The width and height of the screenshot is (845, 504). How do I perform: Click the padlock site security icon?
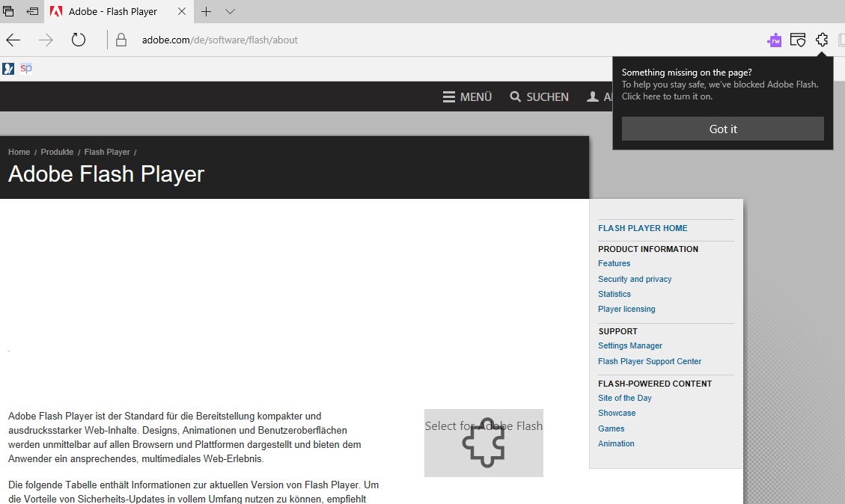tap(121, 40)
